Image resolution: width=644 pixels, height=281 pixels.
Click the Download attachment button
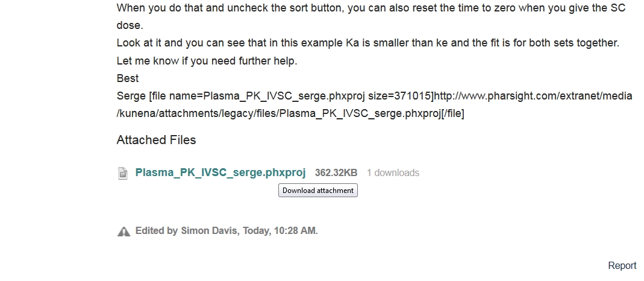[318, 190]
